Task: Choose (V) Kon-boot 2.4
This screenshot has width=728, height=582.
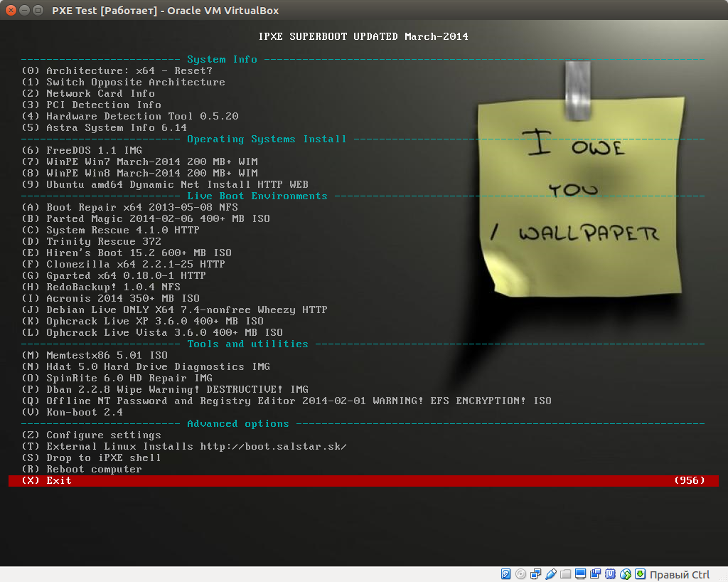Action: [73, 412]
